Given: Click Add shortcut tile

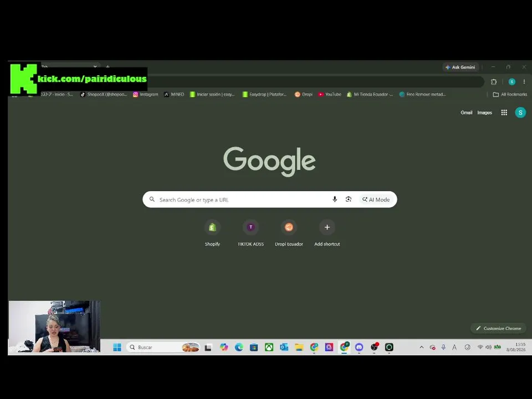Looking at the screenshot, I should (x=327, y=233).
